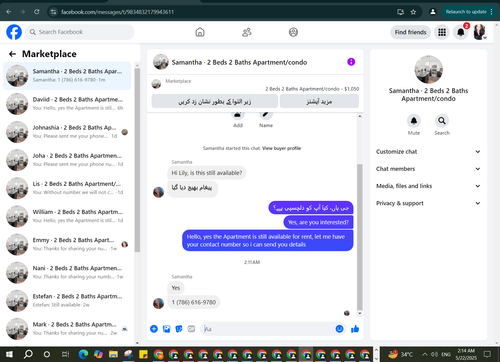Choose a sticker in the composer

tap(179, 329)
